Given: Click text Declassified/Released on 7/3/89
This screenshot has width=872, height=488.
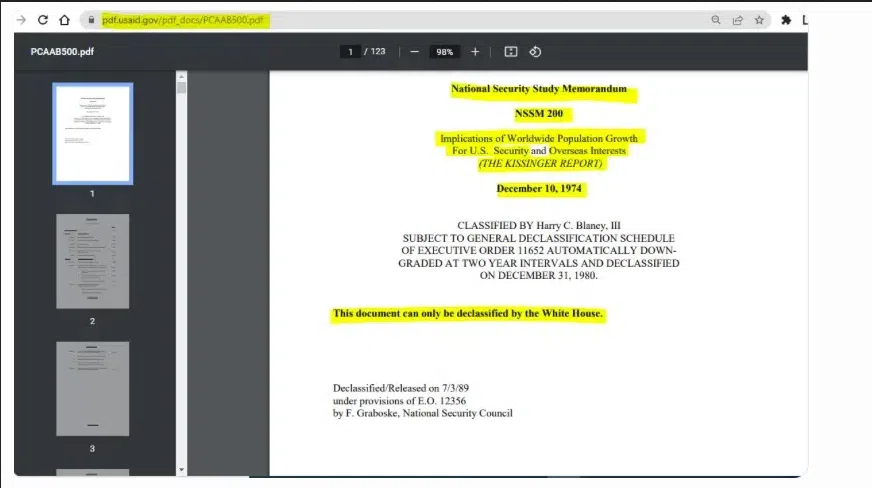Looking at the screenshot, I should (400, 389).
